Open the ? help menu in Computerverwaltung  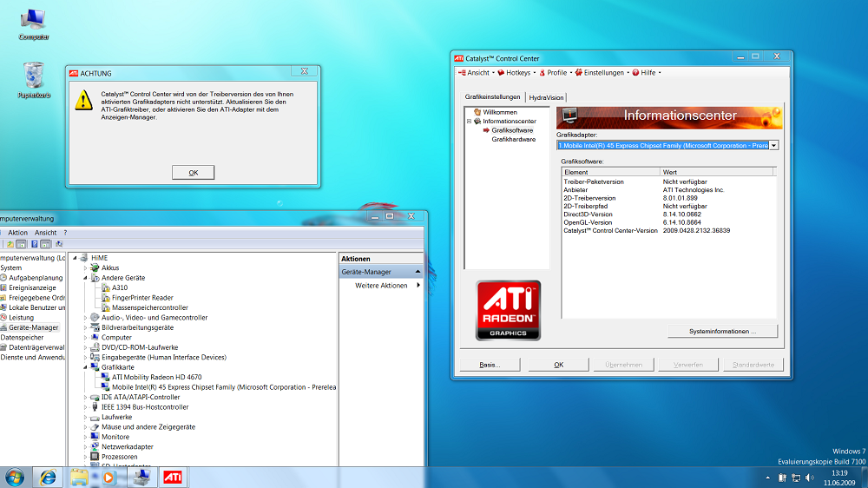coord(65,233)
